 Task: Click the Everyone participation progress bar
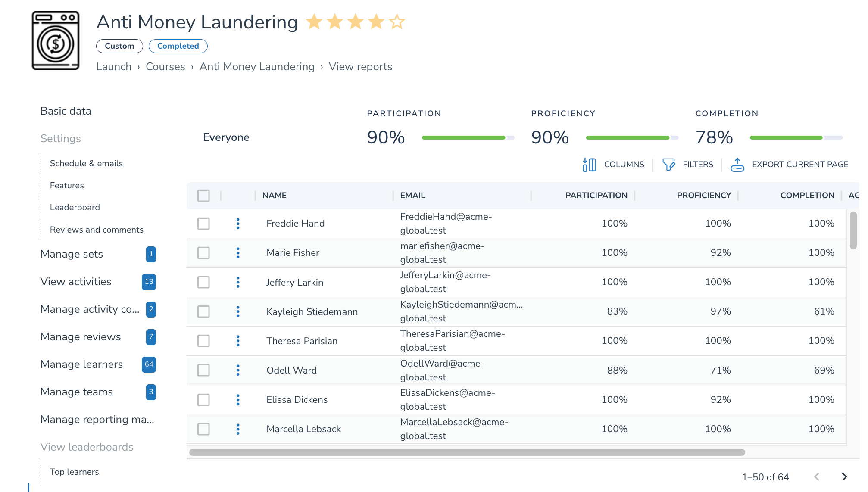click(468, 138)
